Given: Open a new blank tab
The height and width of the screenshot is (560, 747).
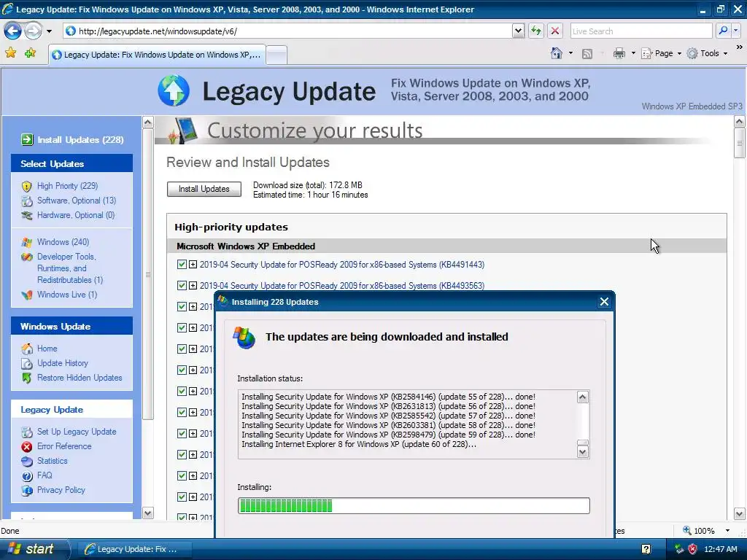Looking at the screenshot, I should [x=276, y=55].
